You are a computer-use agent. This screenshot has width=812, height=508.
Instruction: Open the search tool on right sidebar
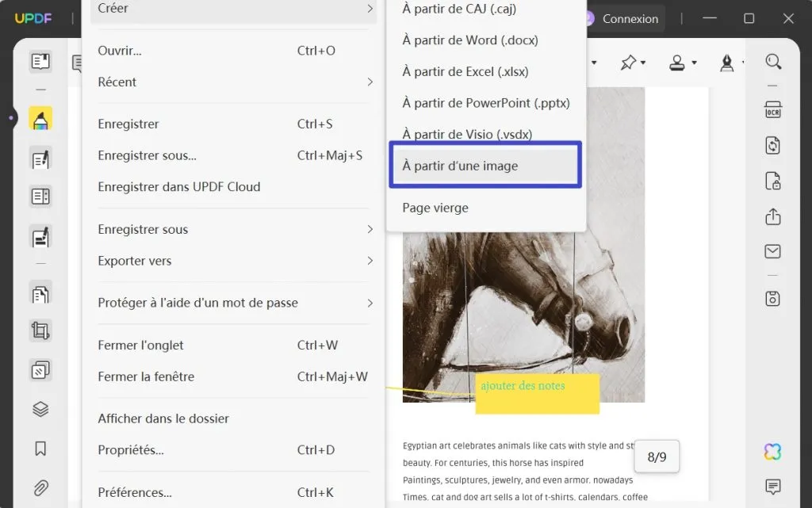(x=774, y=61)
